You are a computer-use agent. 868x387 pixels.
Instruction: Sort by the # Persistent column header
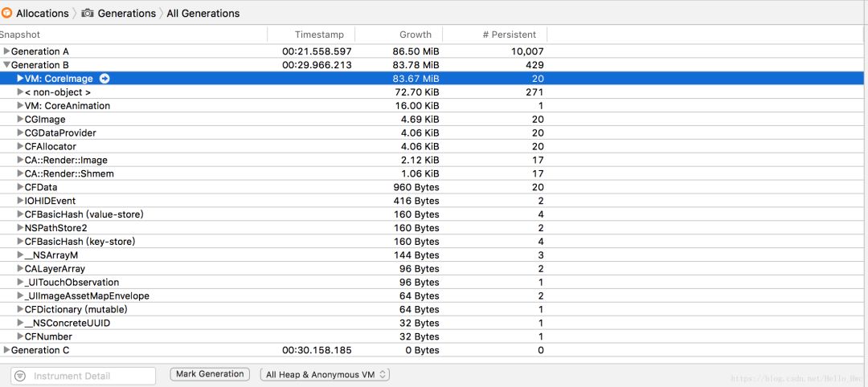pos(509,35)
